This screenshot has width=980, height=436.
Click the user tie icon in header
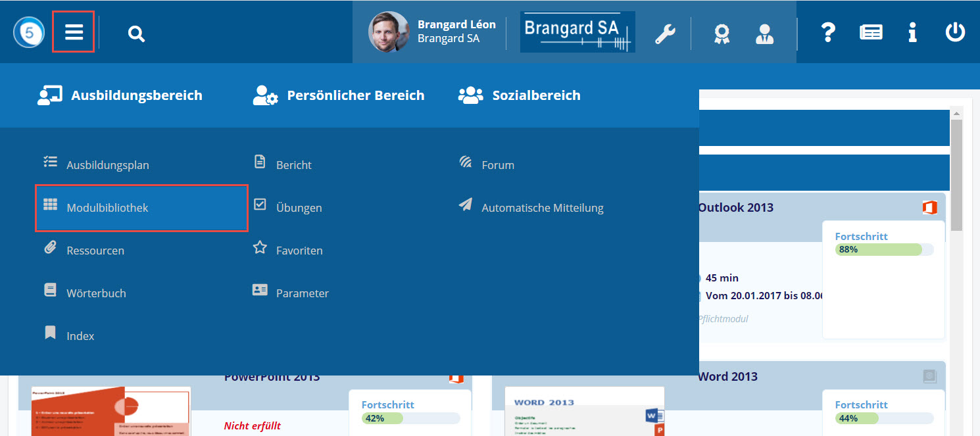click(764, 34)
